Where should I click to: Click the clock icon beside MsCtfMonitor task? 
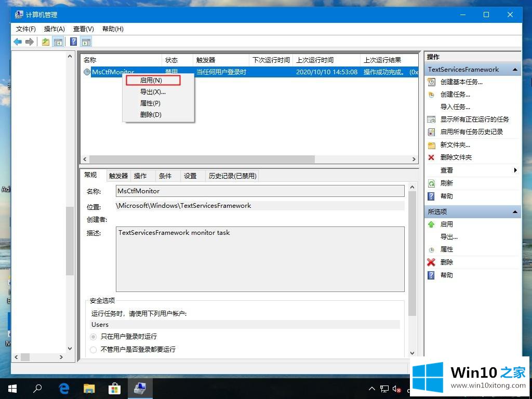click(87, 72)
